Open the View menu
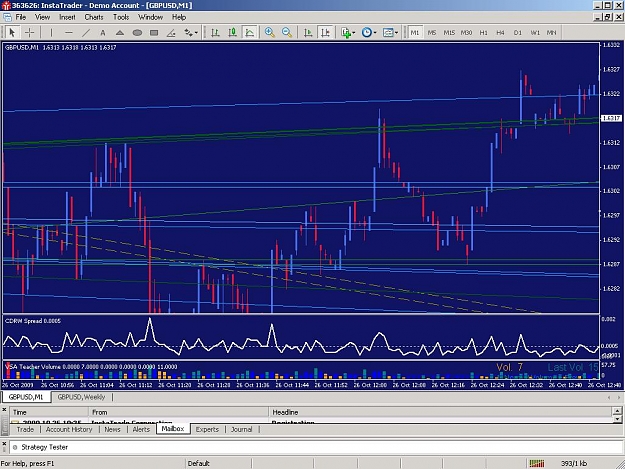625x469 pixels. (x=42, y=17)
